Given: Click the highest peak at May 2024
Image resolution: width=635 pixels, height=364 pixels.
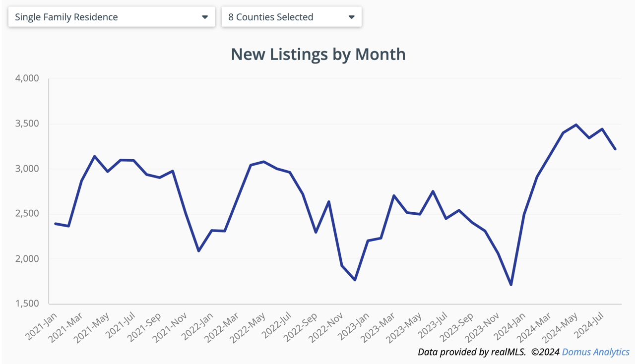Looking at the screenshot, I should click(x=576, y=124).
